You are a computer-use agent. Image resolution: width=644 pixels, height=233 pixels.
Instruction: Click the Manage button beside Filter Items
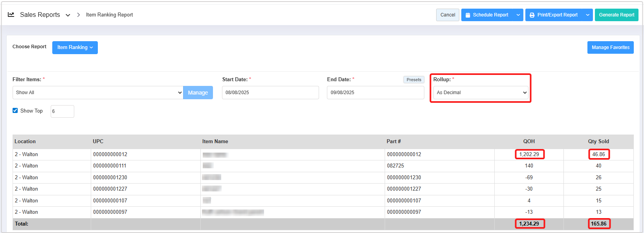198,93
